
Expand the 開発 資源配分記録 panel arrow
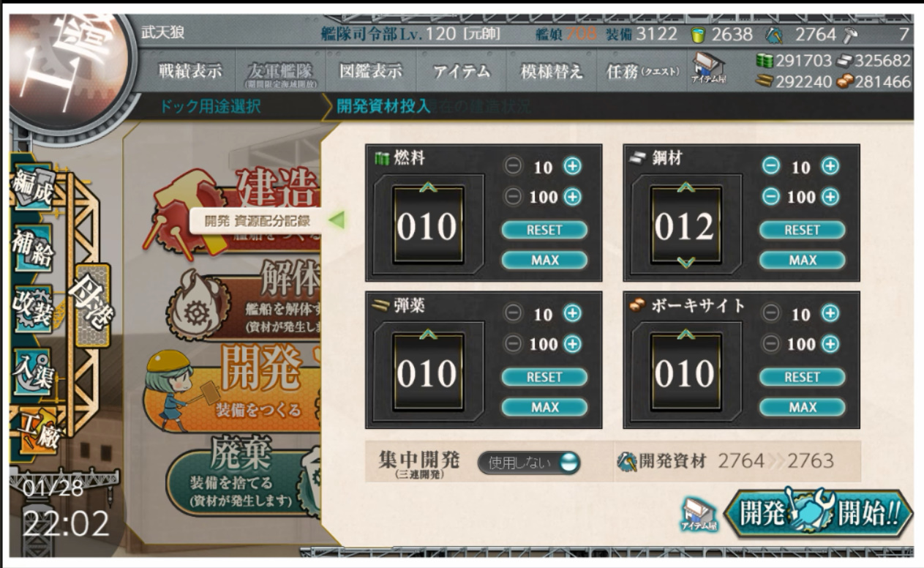tap(336, 220)
